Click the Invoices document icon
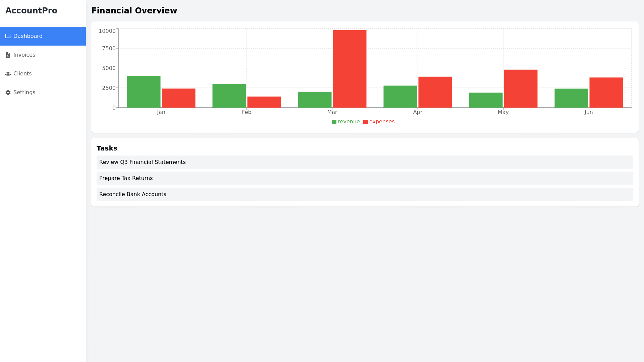Image resolution: width=644 pixels, height=362 pixels. [x=8, y=55]
